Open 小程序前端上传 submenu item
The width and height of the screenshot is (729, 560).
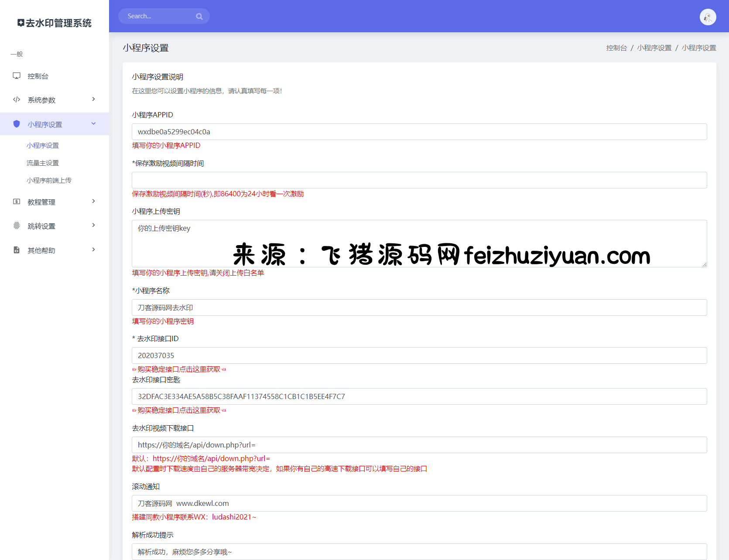coord(49,181)
